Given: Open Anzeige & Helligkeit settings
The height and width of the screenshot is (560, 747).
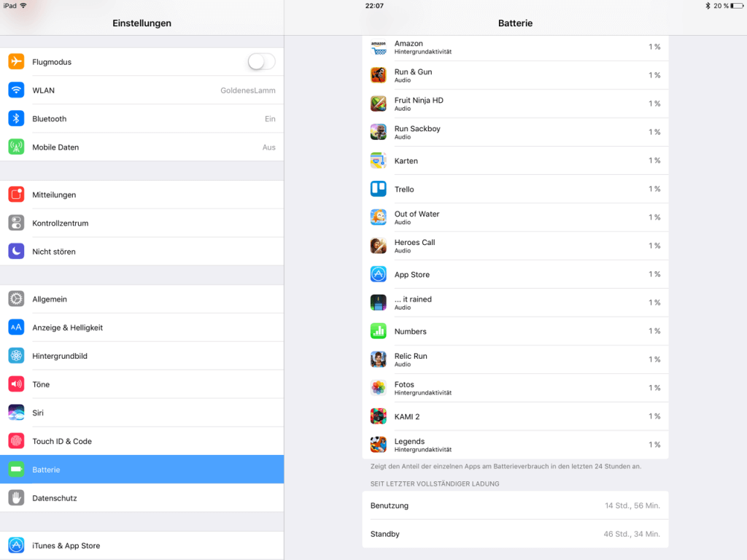Looking at the screenshot, I should [142, 327].
